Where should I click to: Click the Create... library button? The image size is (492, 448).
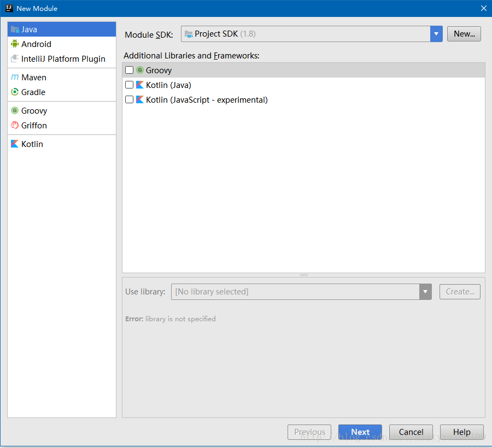[x=460, y=292]
